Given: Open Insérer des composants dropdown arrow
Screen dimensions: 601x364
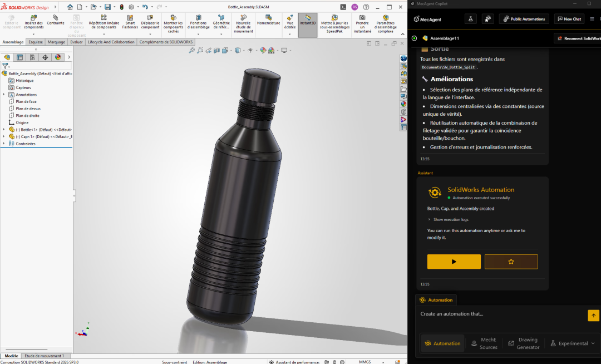Looking at the screenshot, I should pos(34,34).
